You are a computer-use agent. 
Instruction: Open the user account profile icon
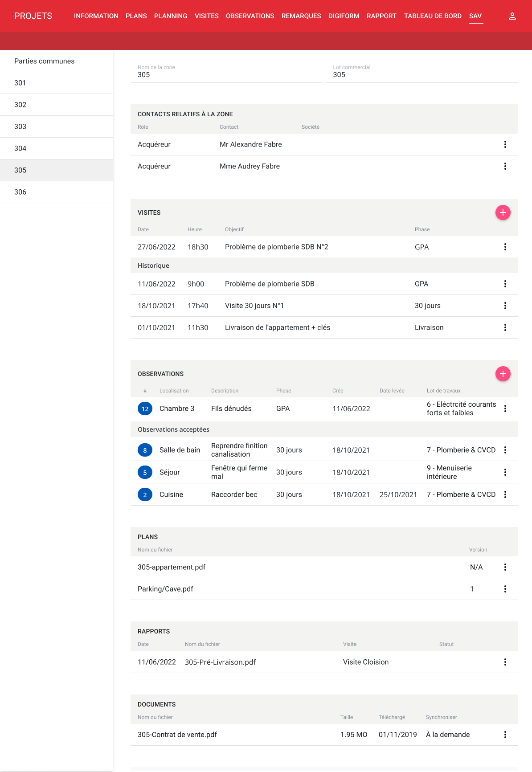click(512, 16)
